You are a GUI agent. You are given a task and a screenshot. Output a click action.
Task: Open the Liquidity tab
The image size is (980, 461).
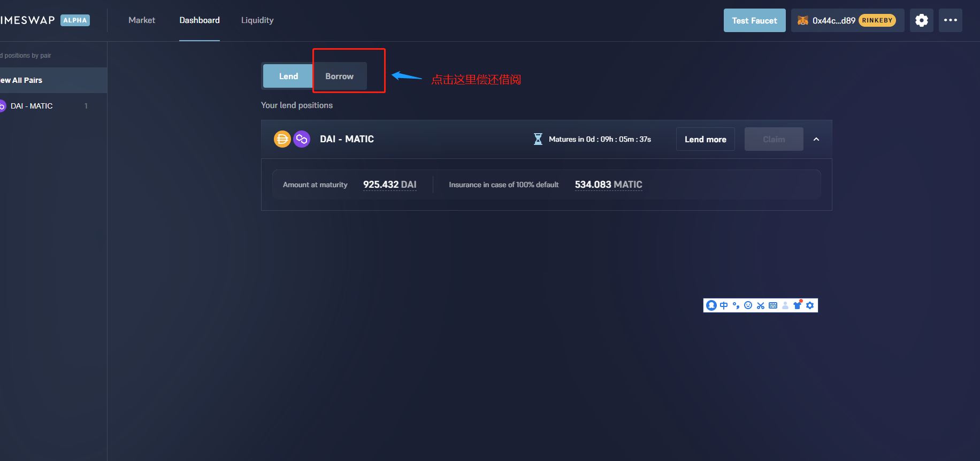pyautogui.click(x=257, y=20)
